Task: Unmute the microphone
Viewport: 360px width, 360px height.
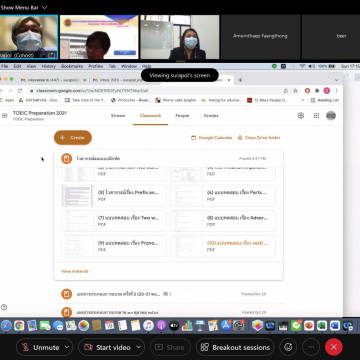Action: (x=41, y=347)
